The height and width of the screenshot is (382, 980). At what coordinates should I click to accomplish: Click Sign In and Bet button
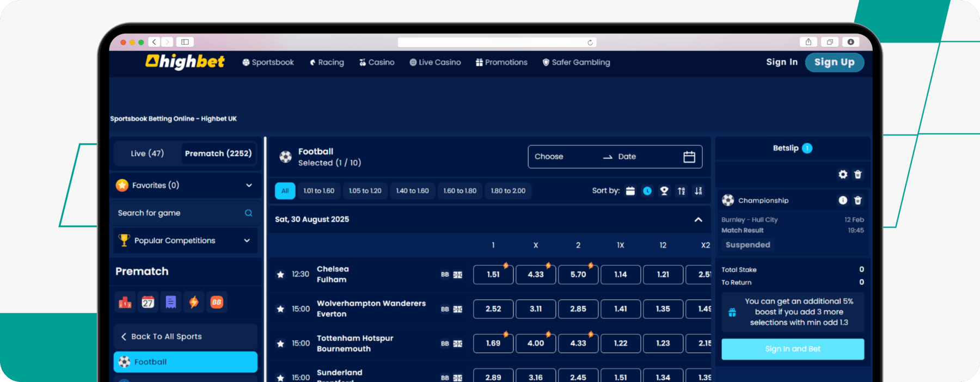(x=793, y=349)
